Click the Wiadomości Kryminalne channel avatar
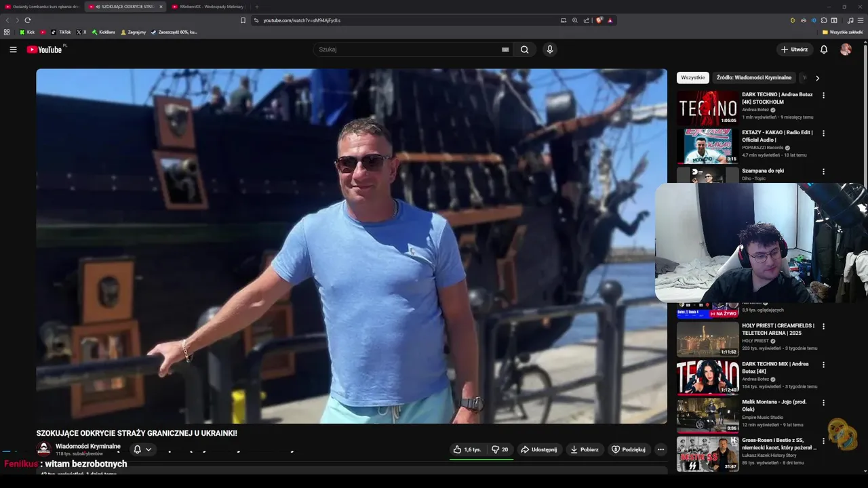 43,449
